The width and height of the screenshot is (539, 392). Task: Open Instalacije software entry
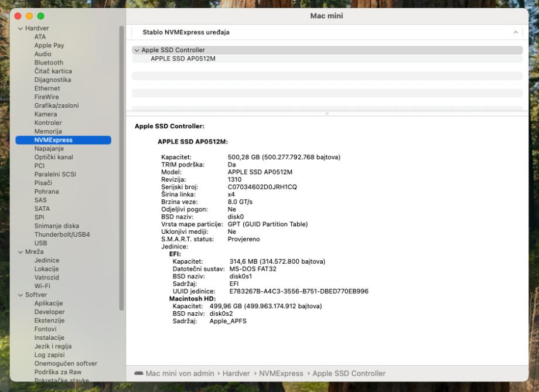coord(49,338)
